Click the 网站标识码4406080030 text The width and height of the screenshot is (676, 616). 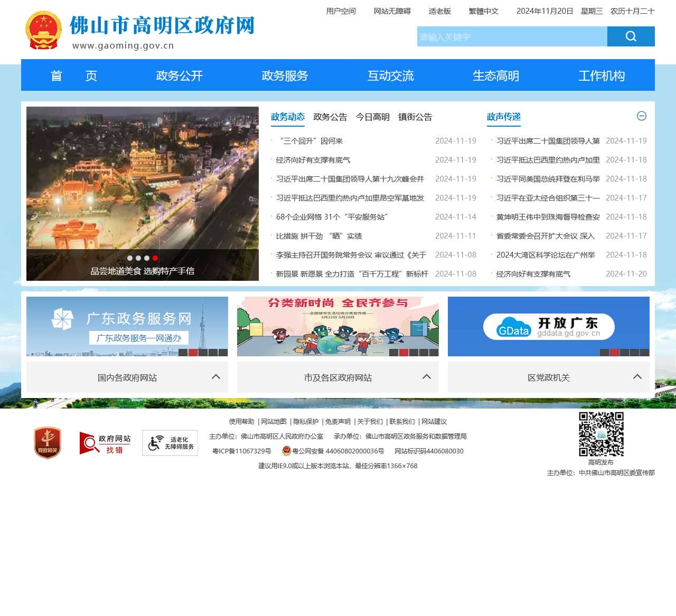pyautogui.click(x=429, y=451)
